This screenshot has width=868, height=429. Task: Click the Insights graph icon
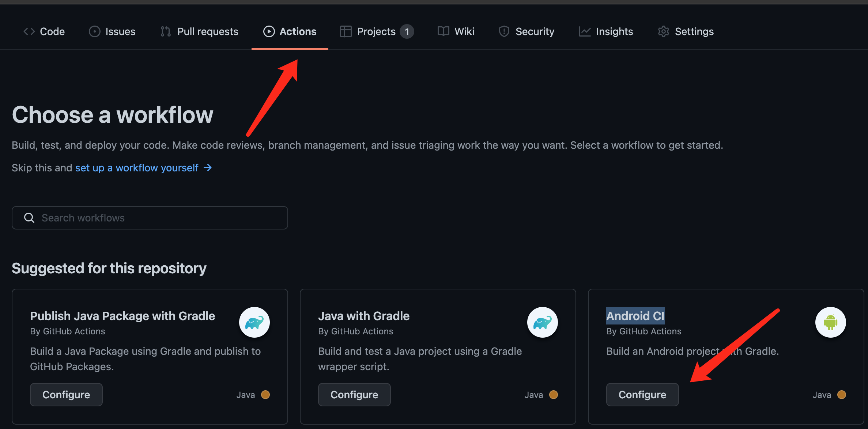click(x=585, y=31)
